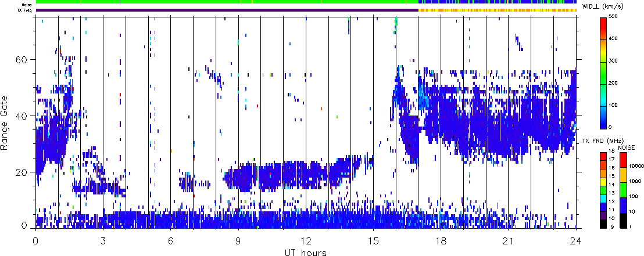644x256 pixels.
Task: Click the dense echo band between 9 and 12 UT
Action: pos(272,175)
